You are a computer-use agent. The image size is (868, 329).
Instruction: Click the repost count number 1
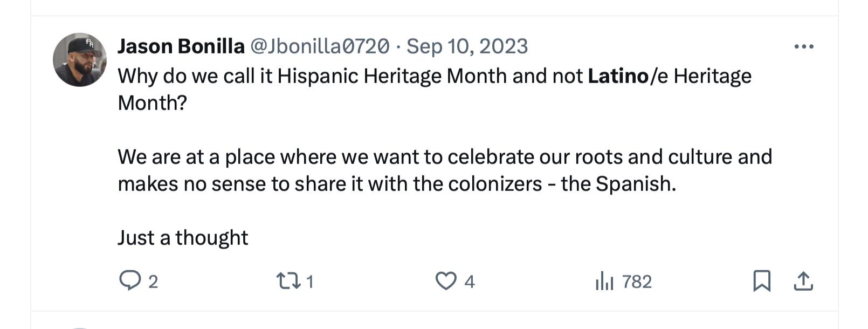309,282
